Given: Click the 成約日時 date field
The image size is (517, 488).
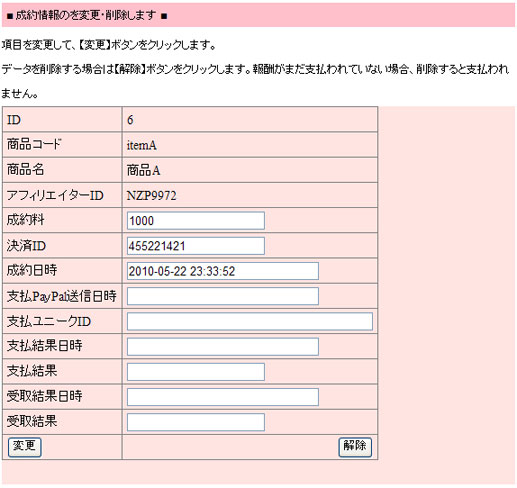Looking at the screenshot, I should pos(223,271).
